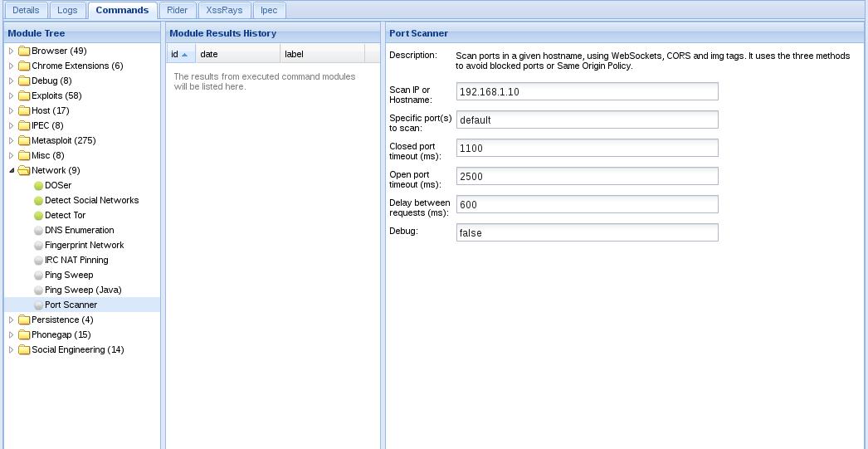This screenshot has height=449, width=868.
Task: Click the grey status icon beside DNS Enumeration
Action: pyautogui.click(x=38, y=231)
